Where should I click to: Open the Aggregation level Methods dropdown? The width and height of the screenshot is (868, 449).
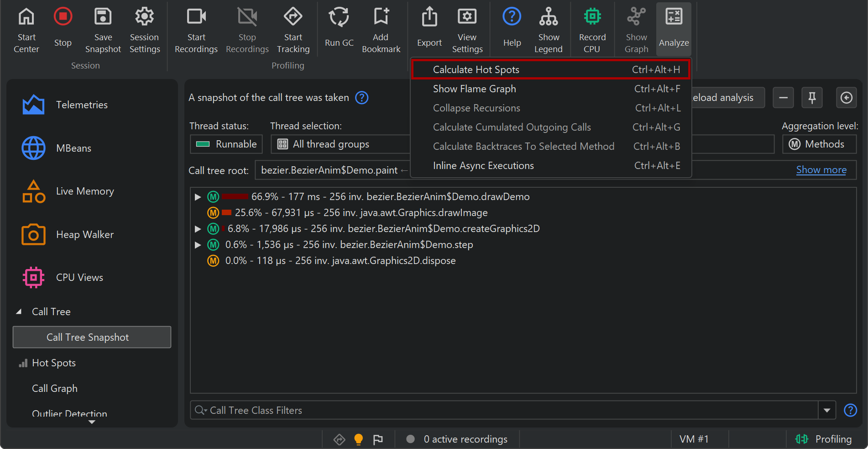coord(819,144)
